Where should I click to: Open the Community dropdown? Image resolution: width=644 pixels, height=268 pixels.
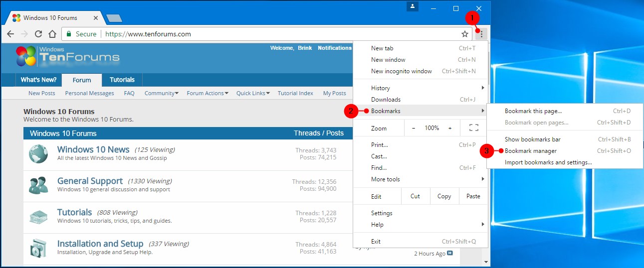click(x=162, y=93)
